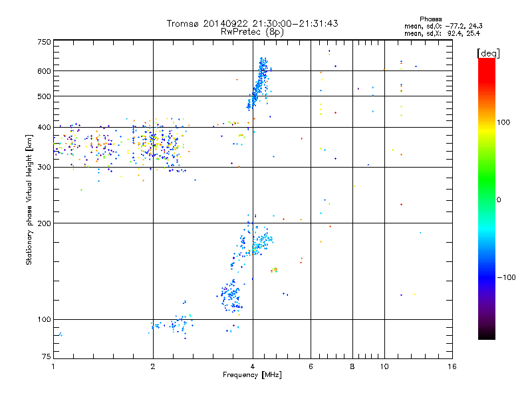This screenshot has height=399, width=532.
Task: Click the cyan point cluster below 200 km
Action: click(262, 241)
